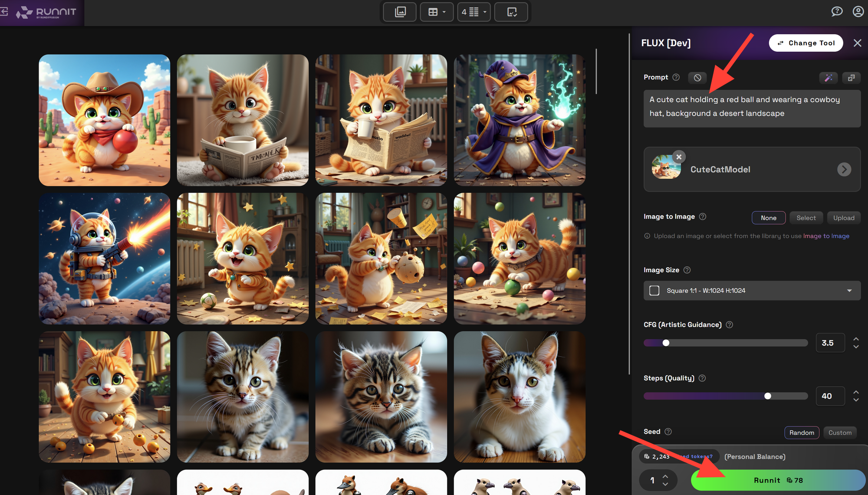
Task: Enable Random seed mode
Action: (x=802, y=432)
